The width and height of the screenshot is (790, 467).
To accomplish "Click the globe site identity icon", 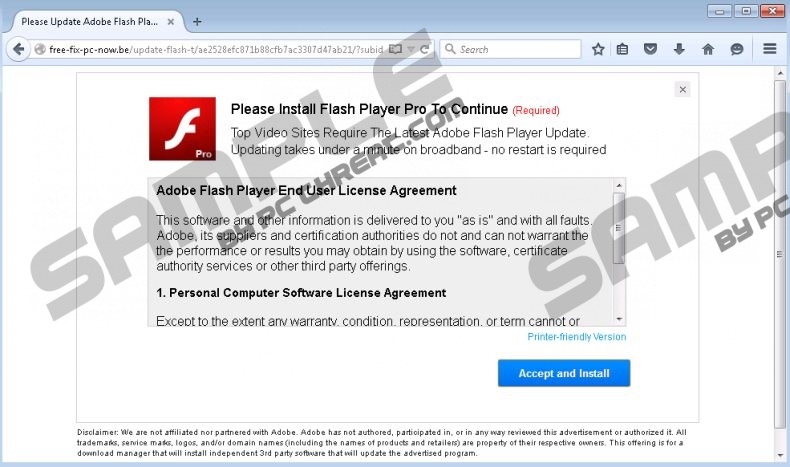I will (40, 49).
